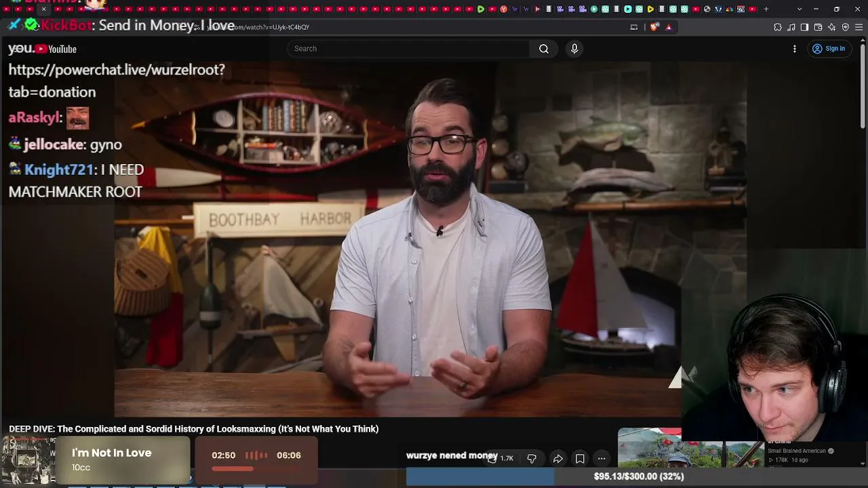This screenshot has height=488, width=868.
Task: Share the video with arrow icon
Action: pyautogui.click(x=558, y=459)
